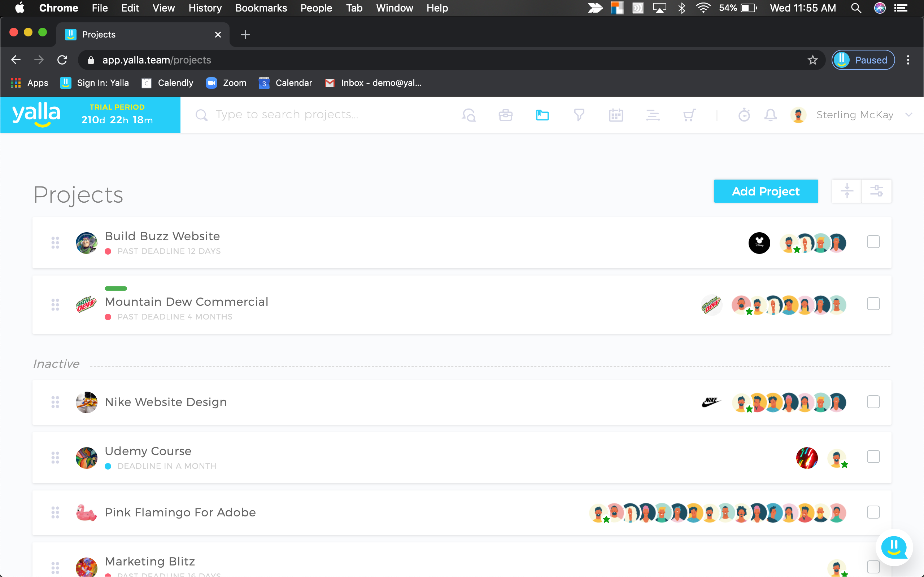Open the briefcase clients icon in navbar
The image size is (924, 577).
coord(506,115)
